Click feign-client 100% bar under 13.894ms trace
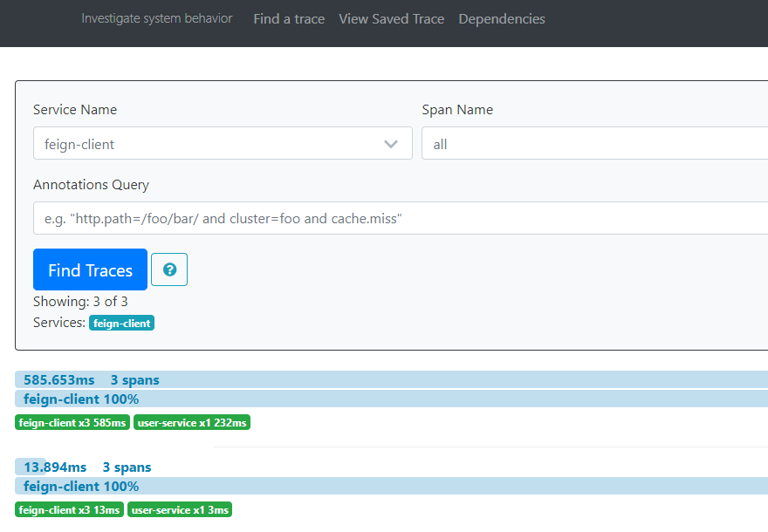Viewport: 768px width, 532px height. pyautogui.click(x=391, y=486)
